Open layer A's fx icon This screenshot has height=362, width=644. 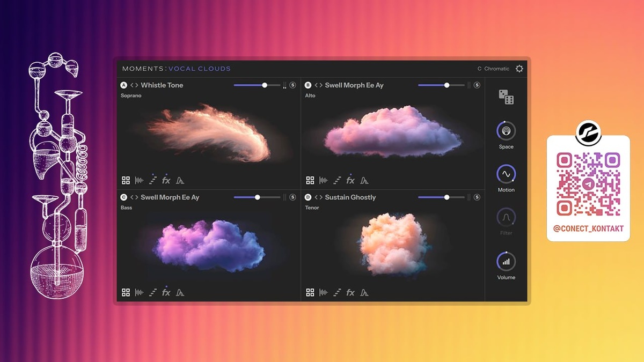166,181
